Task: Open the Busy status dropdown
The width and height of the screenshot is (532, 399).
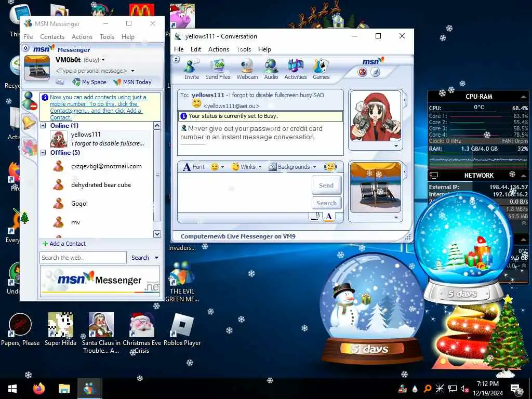Action: pos(103,60)
